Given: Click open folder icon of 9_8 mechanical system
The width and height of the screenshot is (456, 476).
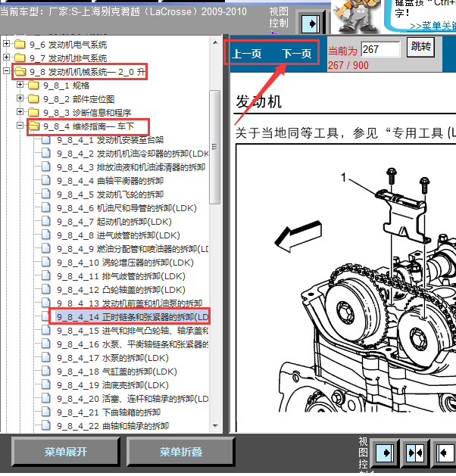Looking at the screenshot, I should [x=20, y=71].
